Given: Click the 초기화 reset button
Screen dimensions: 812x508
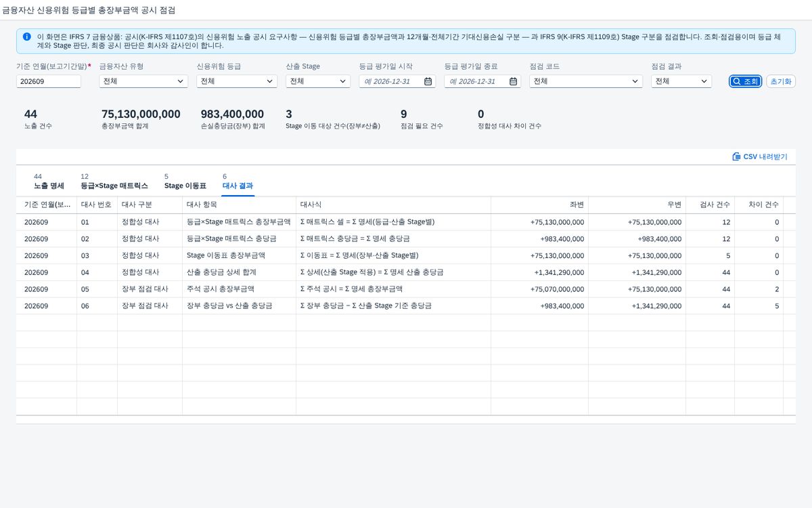Looking at the screenshot, I should pos(781,81).
